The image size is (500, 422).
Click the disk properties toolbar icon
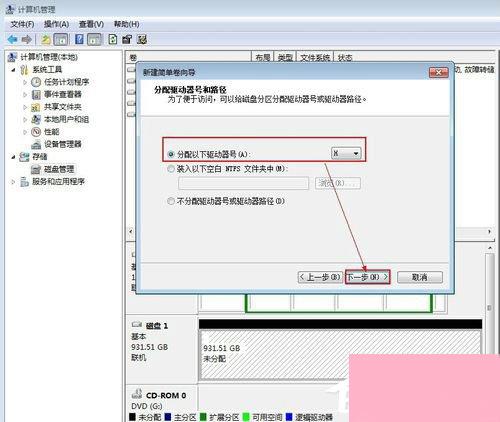[127, 39]
